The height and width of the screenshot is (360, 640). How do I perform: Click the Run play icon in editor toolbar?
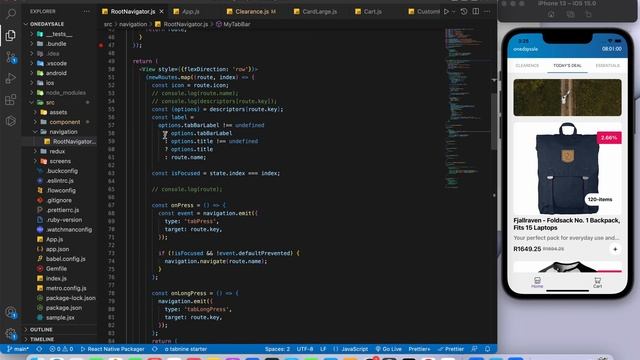coord(446,11)
